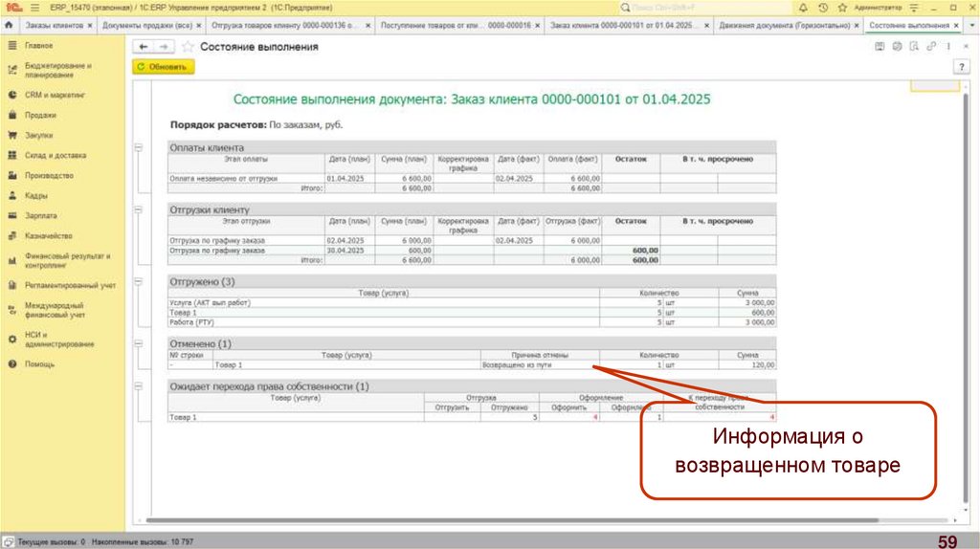Select the Работа (РТУ) row

[x=472, y=322]
